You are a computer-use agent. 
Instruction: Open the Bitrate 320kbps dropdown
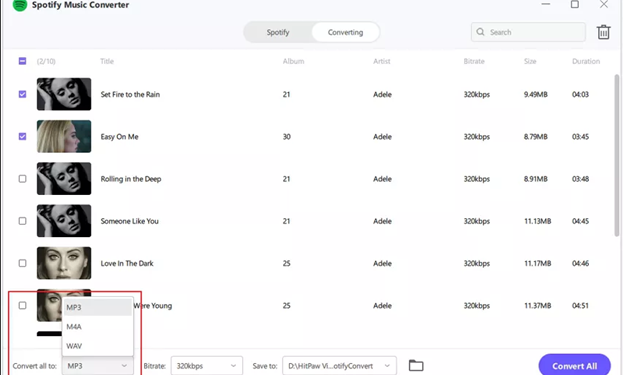click(207, 366)
